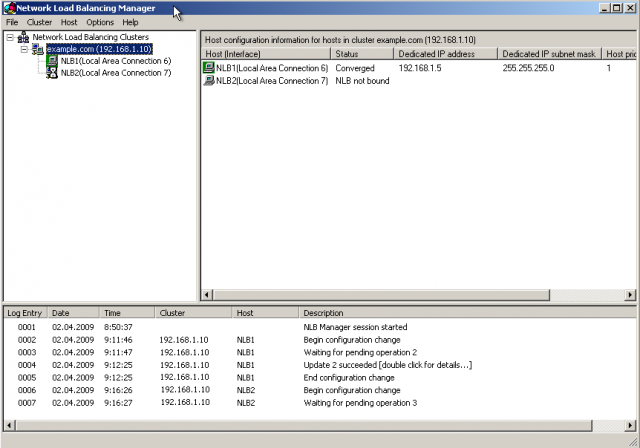Click log pane scrollbar right arrow
Image resolution: width=640 pixels, height=448 pixels.
(x=630, y=426)
